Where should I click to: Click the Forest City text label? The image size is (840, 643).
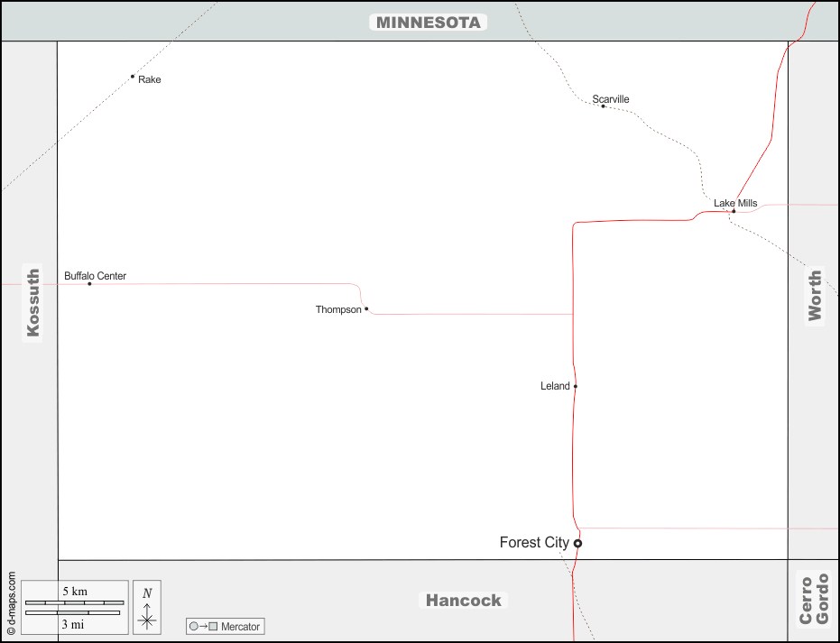click(534, 543)
